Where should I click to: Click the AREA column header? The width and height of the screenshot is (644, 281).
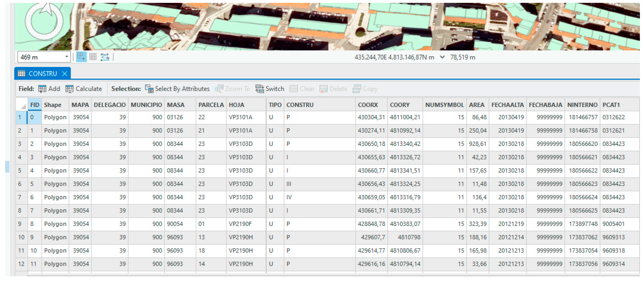[x=477, y=105]
